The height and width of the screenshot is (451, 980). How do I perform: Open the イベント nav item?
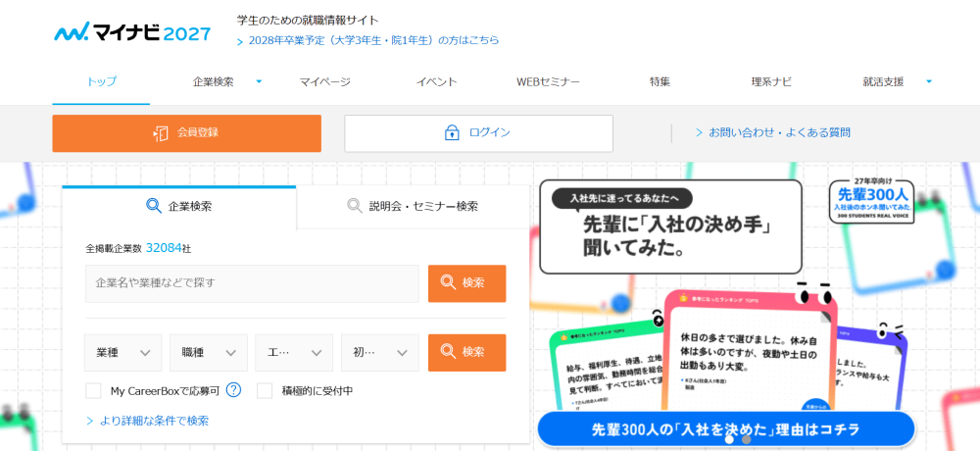tap(437, 82)
